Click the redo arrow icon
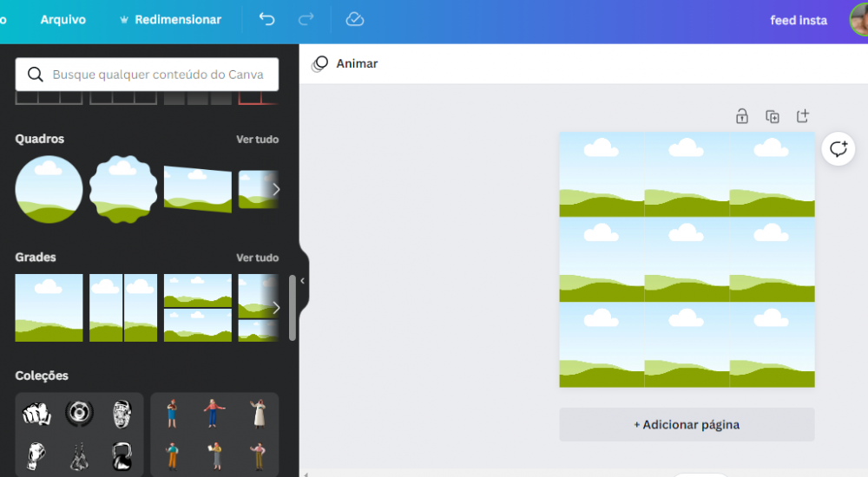This screenshot has height=477, width=868. pyautogui.click(x=306, y=19)
